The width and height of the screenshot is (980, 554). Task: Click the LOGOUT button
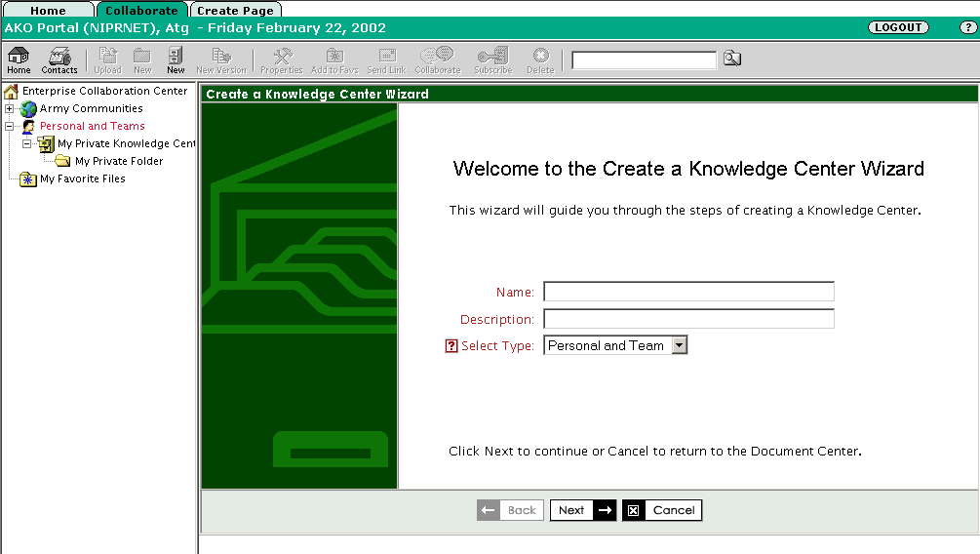(898, 27)
